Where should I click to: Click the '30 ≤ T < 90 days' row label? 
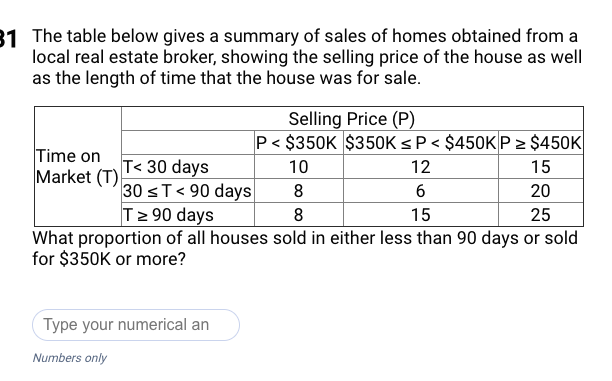(188, 191)
